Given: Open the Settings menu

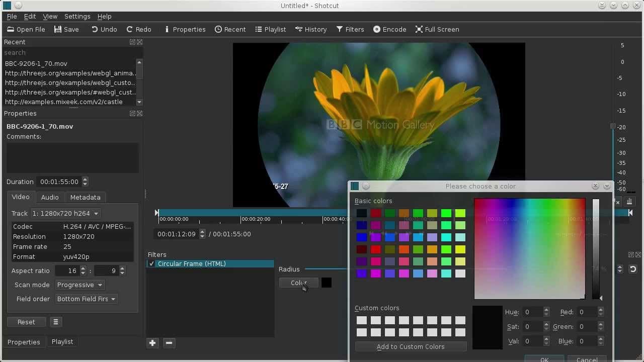Looking at the screenshot, I should point(77,16).
